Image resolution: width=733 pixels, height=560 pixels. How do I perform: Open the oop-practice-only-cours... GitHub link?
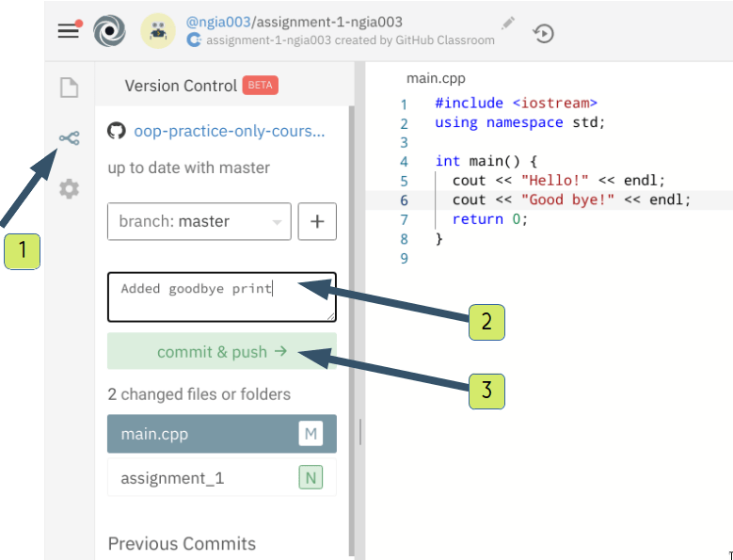point(229,132)
